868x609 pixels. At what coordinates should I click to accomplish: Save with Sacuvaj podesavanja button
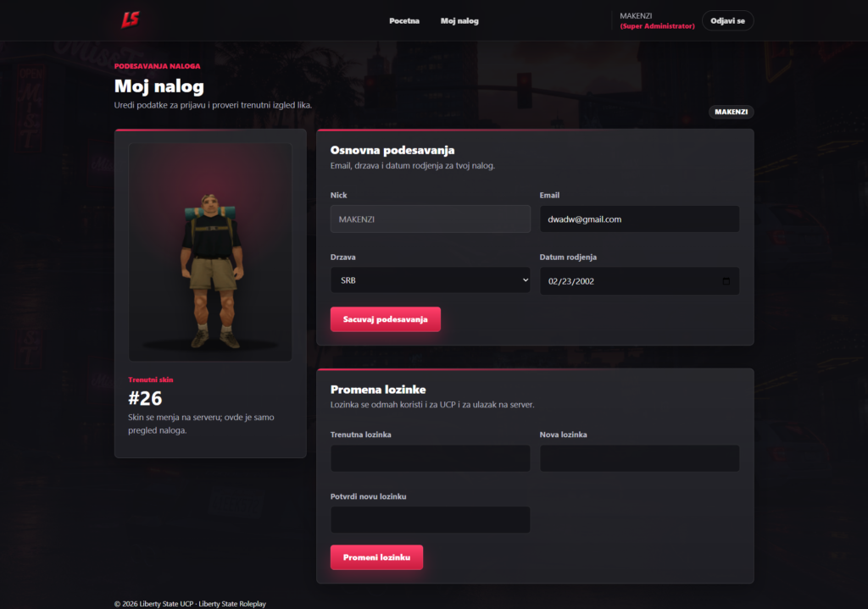point(386,319)
